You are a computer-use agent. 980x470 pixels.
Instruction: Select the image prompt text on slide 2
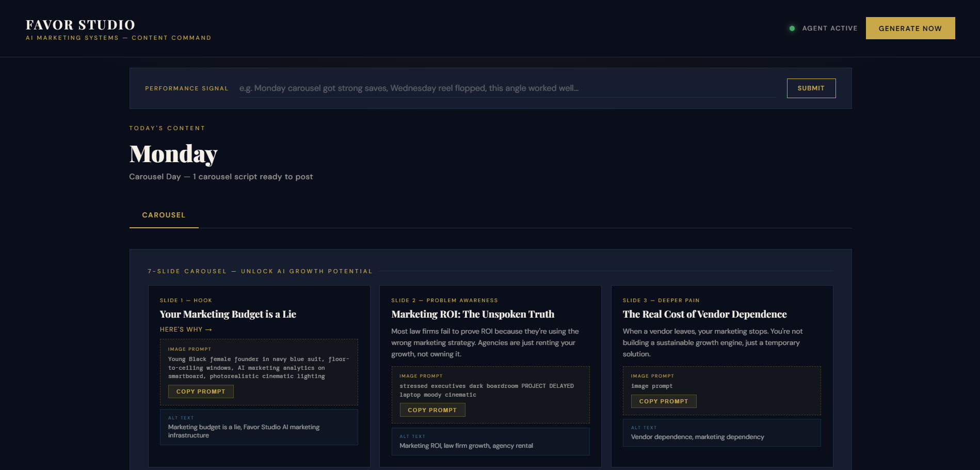(x=486, y=390)
